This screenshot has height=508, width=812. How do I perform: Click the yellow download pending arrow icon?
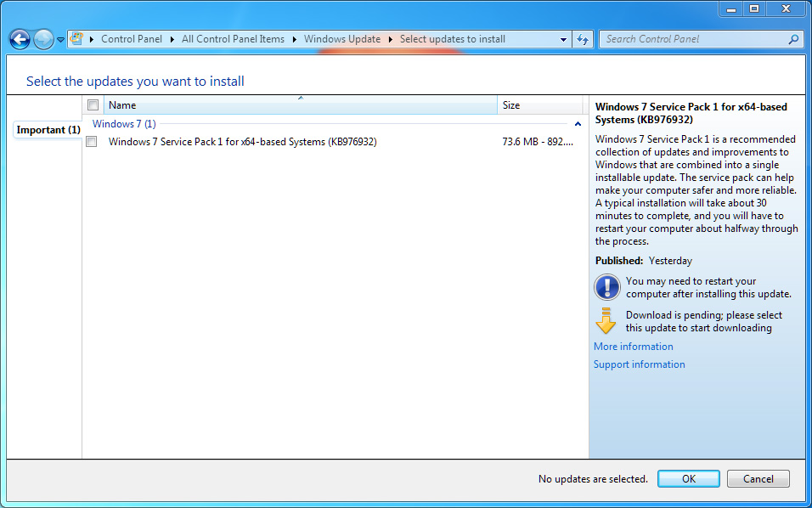tap(606, 321)
